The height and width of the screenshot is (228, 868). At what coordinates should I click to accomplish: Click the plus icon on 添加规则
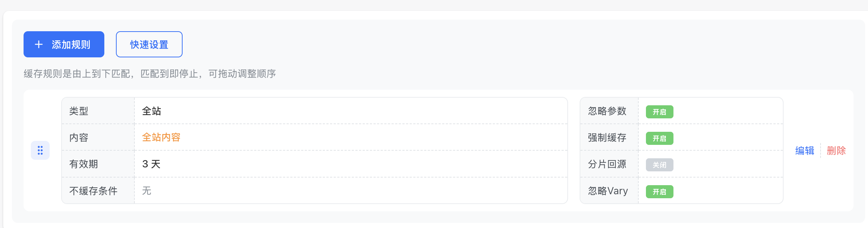(x=39, y=44)
